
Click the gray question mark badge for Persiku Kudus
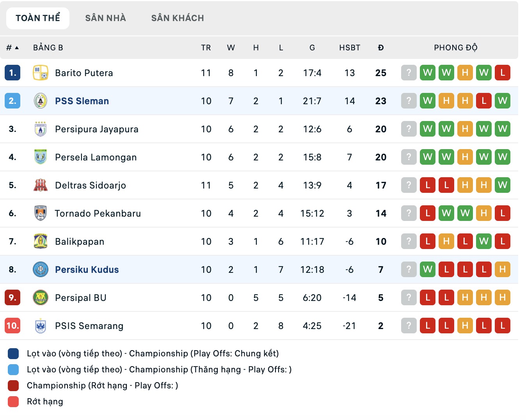[408, 269]
